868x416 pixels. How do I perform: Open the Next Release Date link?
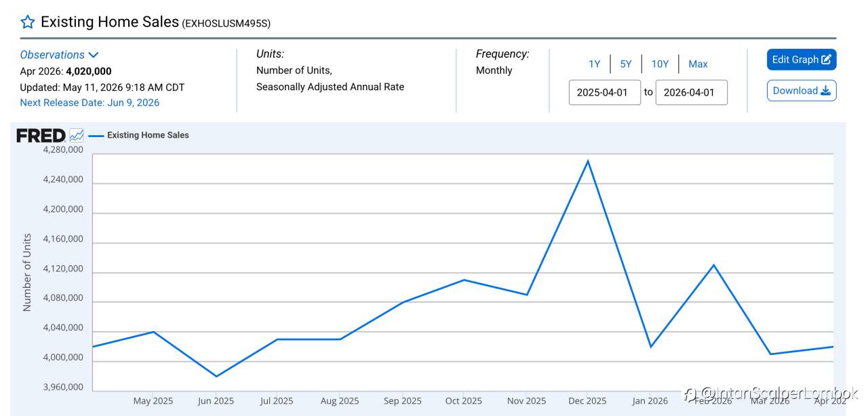[x=90, y=102]
